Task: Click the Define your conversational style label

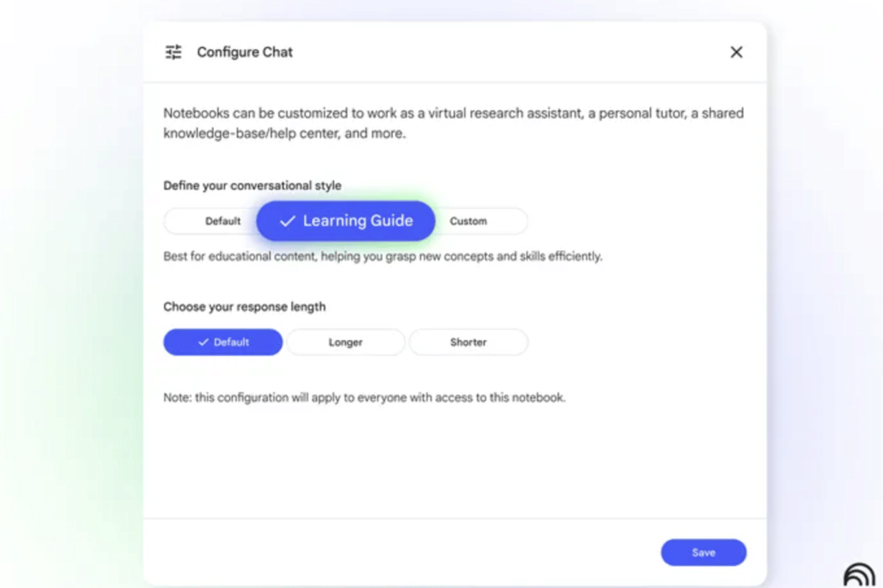Action: click(x=252, y=185)
